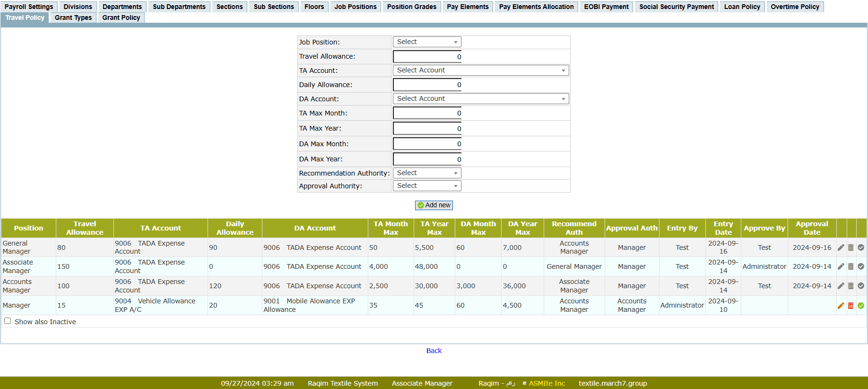Open the Approval Authority dropdown
Image resolution: width=868 pixels, height=389 pixels.
[426, 186]
